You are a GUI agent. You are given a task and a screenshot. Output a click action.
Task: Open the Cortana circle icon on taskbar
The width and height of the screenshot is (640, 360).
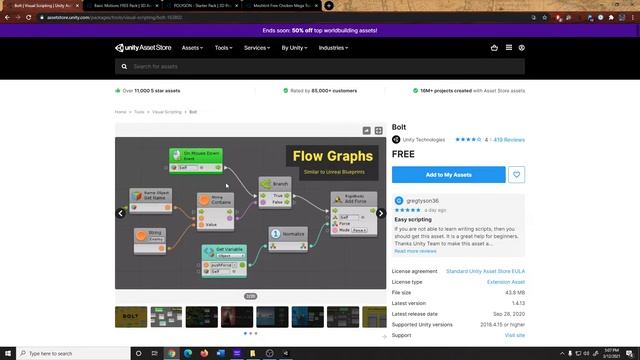(x=138, y=353)
